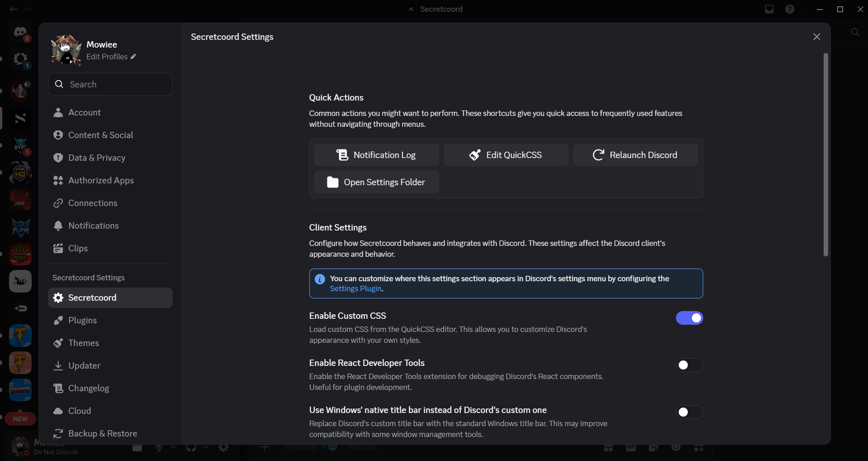The image size is (868, 461).
Task: Disable the Enable Custom CSS toggle
Action: pos(689,318)
